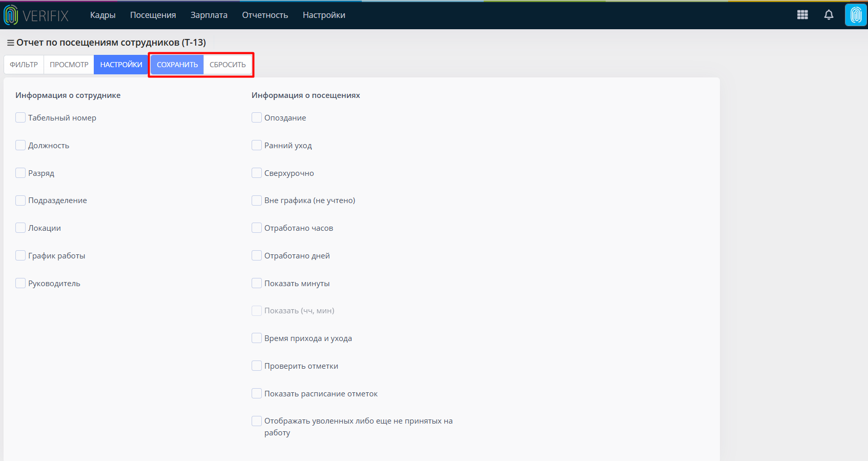The width and height of the screenshot is (868, 461).
Task: Click the Verifix logo
Action: click(36, 15)
